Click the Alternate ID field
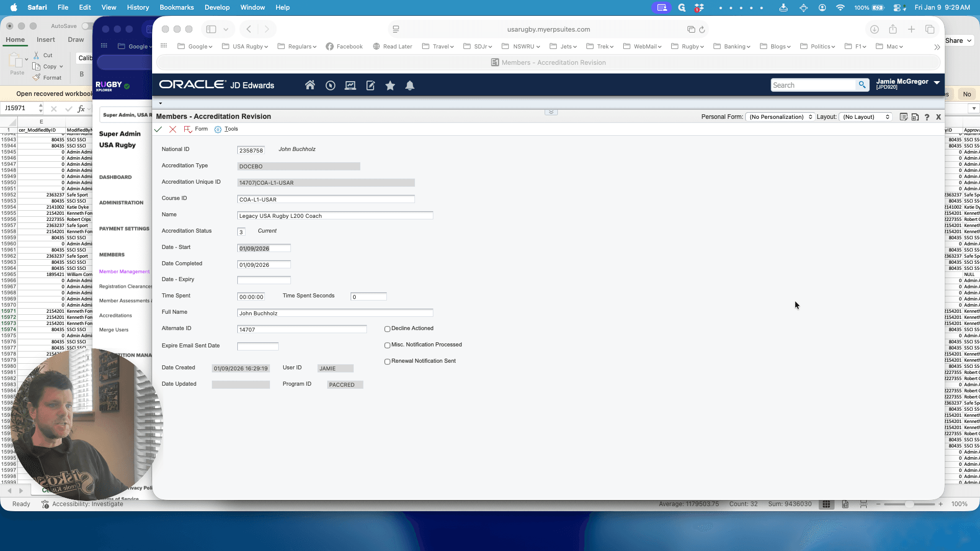The image size is (980, 551). [302, 329]
